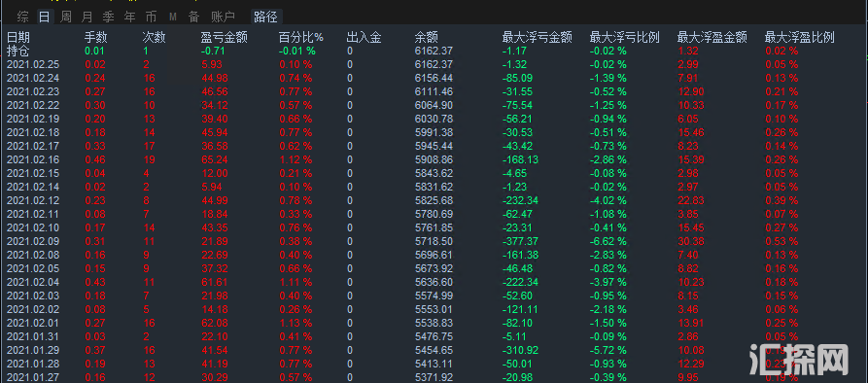Open the 币 currency tab

(151, 17)
